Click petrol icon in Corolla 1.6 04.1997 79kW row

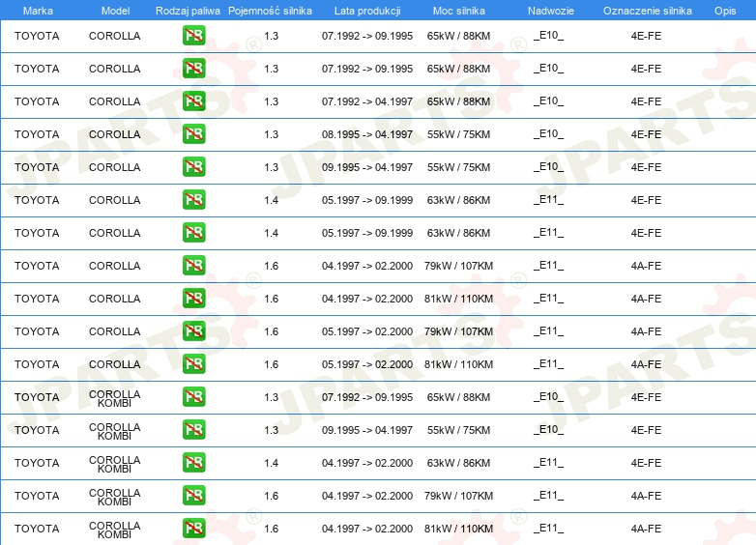click(x=193, y=266)
